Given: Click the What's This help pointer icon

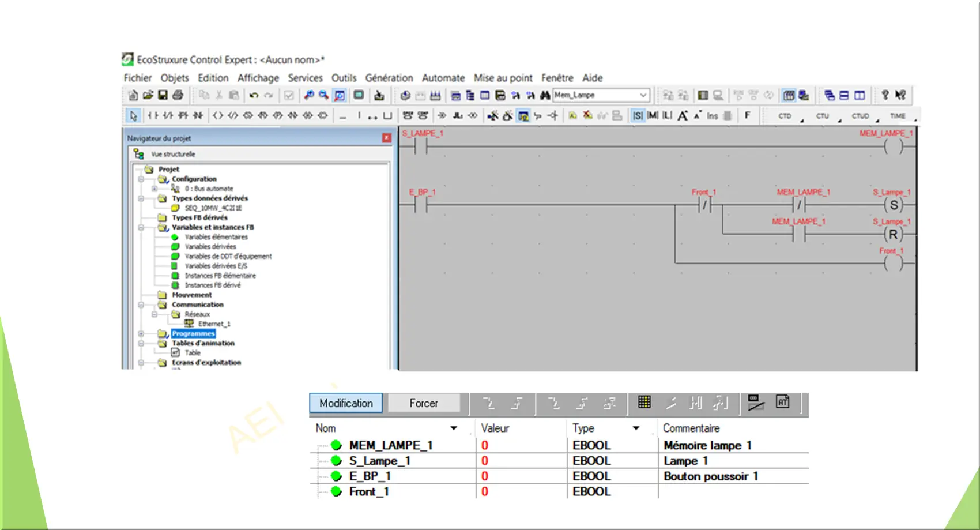Looking at the screenshot, I should (x=900, y=95).
